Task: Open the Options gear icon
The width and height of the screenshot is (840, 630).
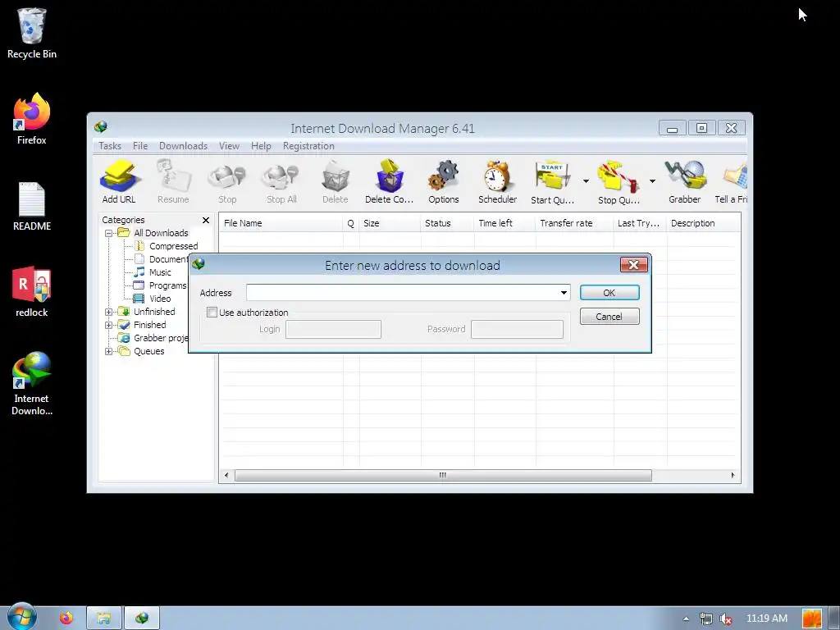Action: click(444, 181)
